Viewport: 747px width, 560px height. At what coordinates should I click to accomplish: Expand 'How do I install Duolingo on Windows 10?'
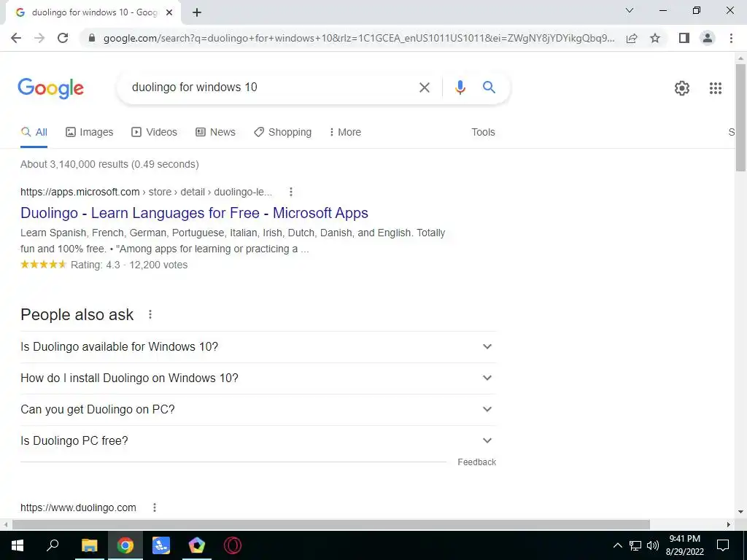click(258, 378)
